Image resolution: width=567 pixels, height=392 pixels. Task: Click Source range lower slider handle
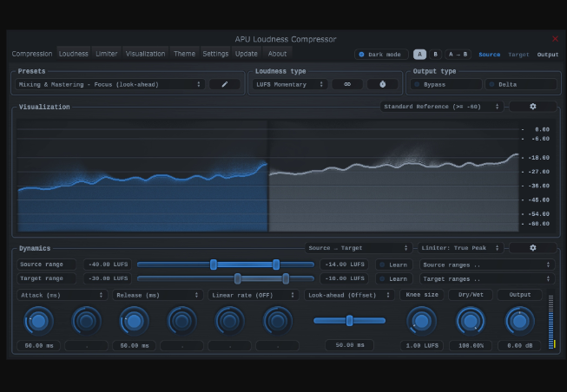[214, 265]
